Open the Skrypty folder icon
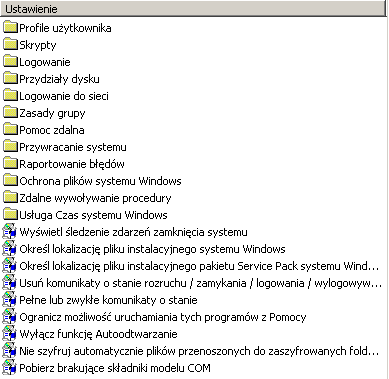389x379 pixels. click(10, 44)
